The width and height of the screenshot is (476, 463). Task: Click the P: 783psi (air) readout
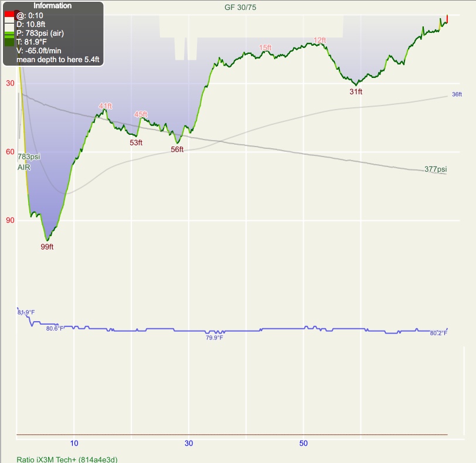click(40, 33)
